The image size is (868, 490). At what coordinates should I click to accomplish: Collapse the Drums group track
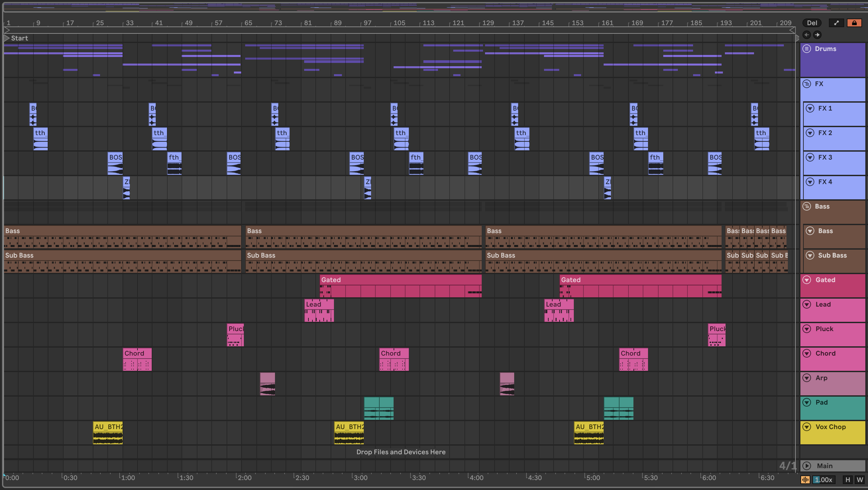[x=807, y=49]
